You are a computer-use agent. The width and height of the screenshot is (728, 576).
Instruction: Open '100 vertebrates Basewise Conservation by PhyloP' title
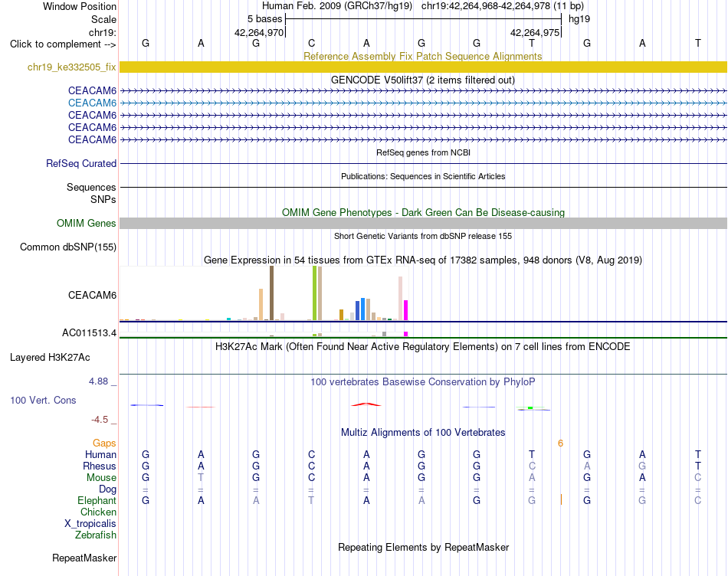click(423, 381)
